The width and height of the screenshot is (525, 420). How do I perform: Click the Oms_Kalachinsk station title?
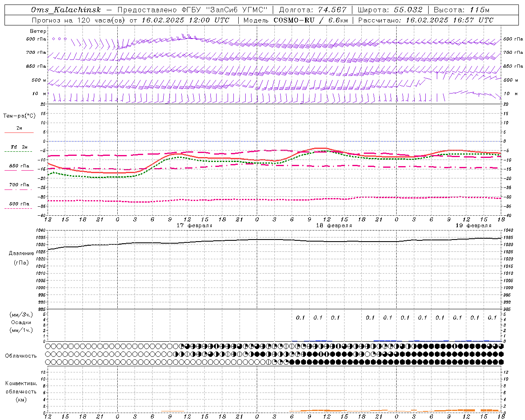click(66, 10)
